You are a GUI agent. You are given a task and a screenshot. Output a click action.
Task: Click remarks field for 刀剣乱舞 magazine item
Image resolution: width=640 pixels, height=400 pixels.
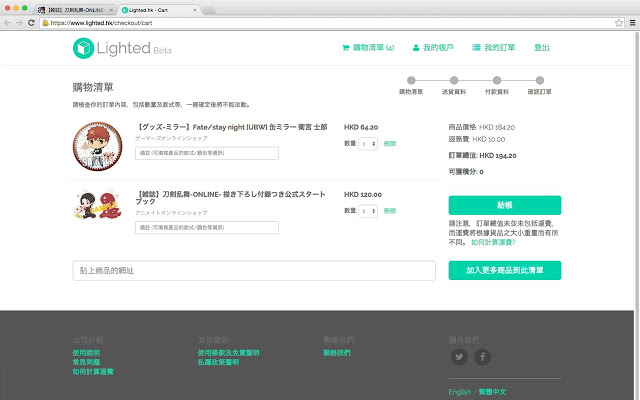(x=207, y=227)
